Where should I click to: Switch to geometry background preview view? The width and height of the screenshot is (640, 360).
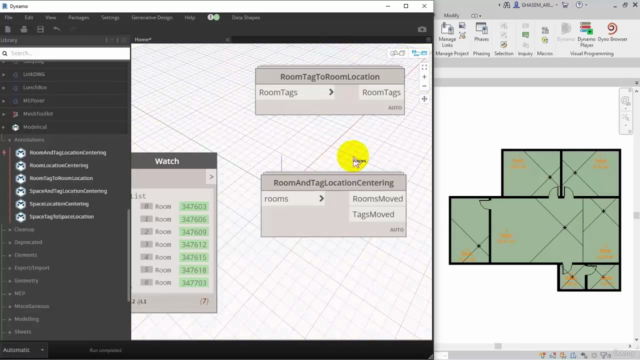pyautogui.click(x=397, y=53)
